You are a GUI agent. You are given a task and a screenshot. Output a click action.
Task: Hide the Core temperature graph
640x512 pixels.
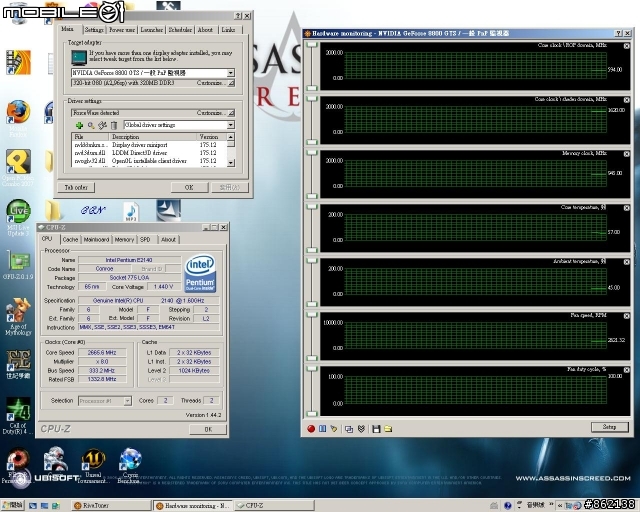[627, 208]
